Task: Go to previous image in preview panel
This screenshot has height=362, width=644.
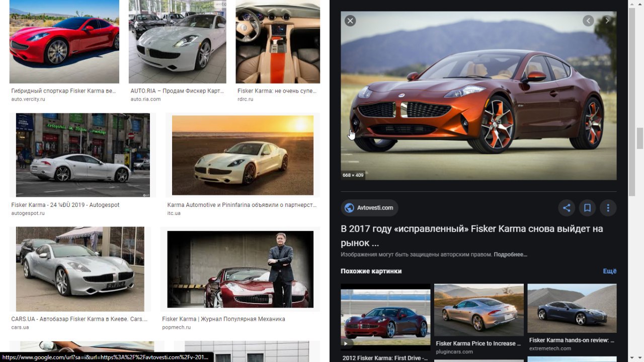Action: coord(588,21)
